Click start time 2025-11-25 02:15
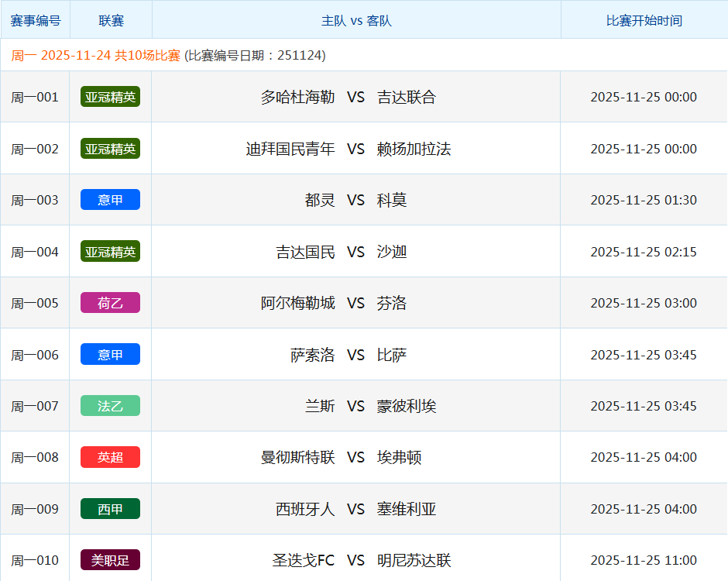728x581 pixels. [x=644, y=252]
